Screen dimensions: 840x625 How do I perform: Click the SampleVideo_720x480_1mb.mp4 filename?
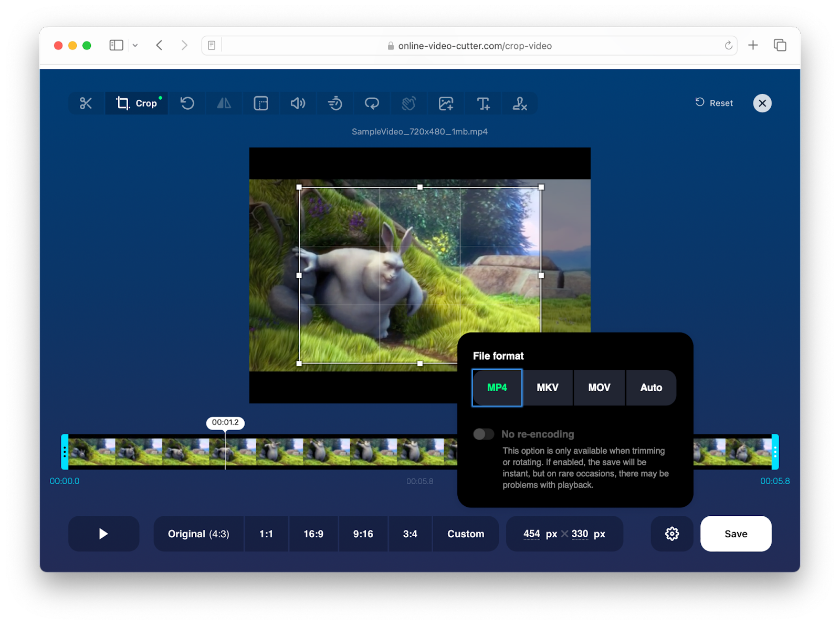pyautogui.click(x=419, y=132)
